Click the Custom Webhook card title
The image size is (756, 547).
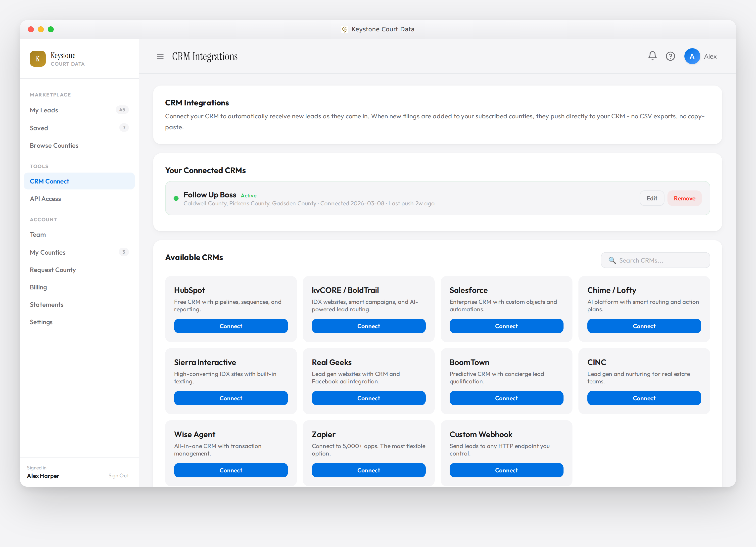(x=481, y=435)
